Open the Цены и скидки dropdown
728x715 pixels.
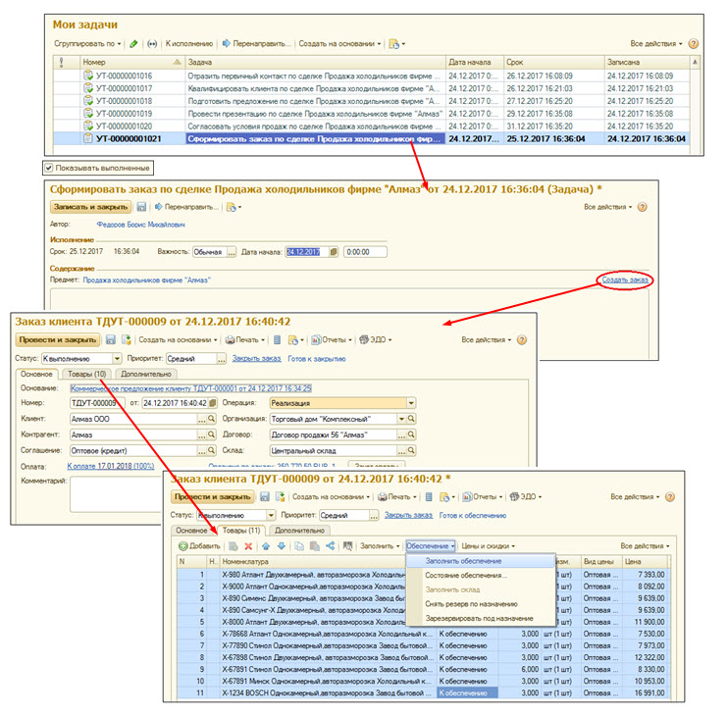coord(488,546)
